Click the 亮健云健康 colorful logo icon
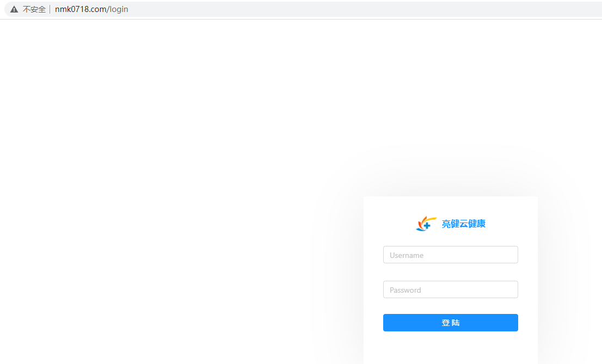Screen dimensions: 602x364 point(426,224)
